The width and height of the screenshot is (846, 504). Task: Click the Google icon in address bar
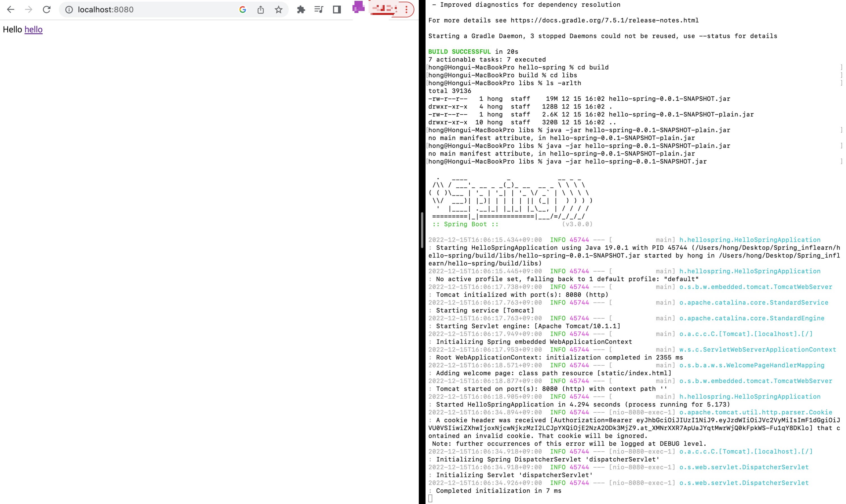point(243,10)
